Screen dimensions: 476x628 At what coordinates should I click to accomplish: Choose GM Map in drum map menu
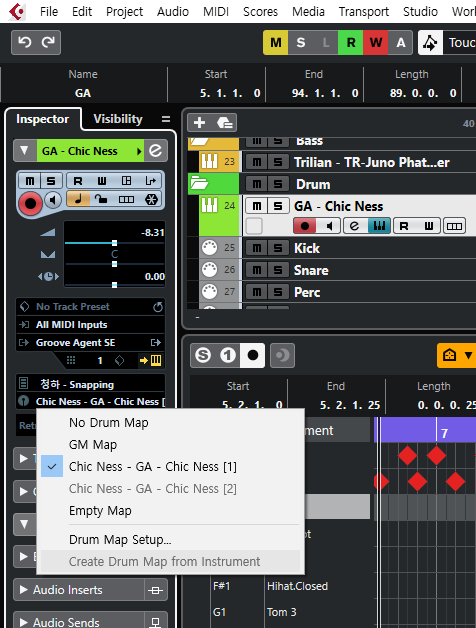[x=170, y=445]
